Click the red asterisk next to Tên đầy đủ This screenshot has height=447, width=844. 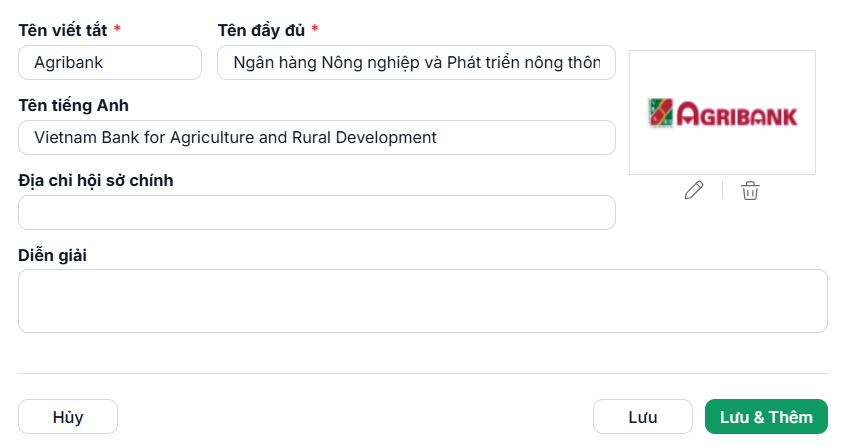coord(315,29)
